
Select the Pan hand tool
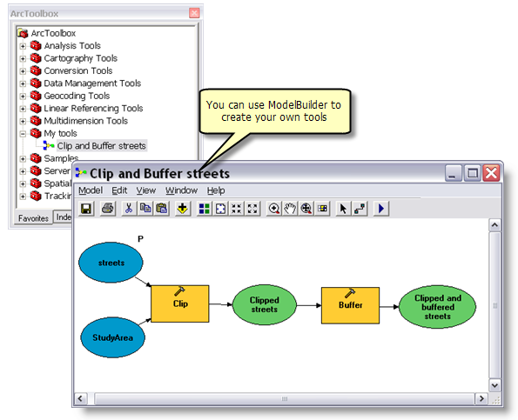(290, 209)
